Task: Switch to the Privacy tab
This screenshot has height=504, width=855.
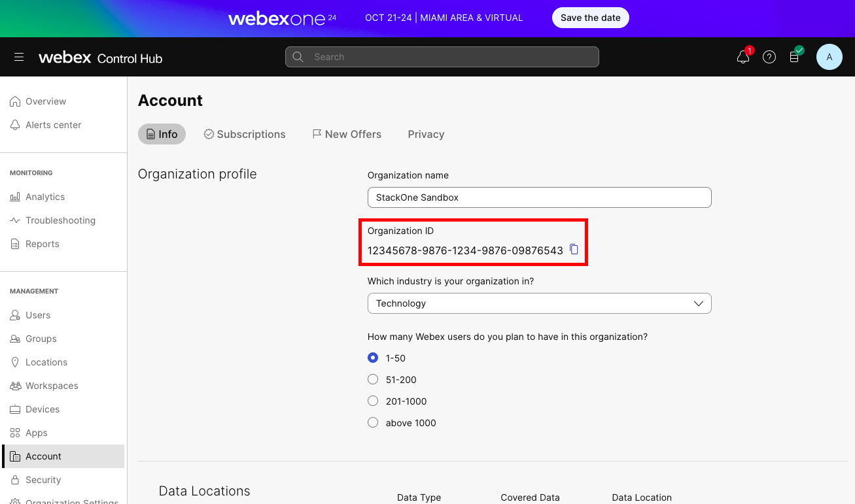Action: tap(426, 134)
